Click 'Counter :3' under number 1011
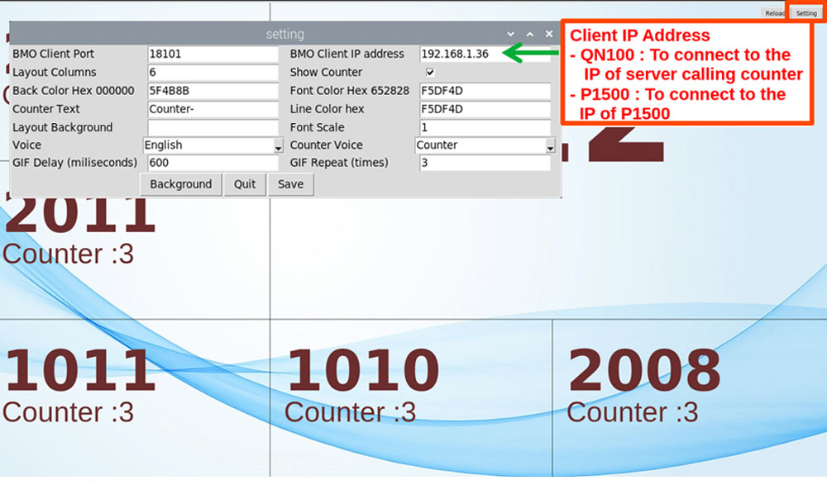 click(68, 412)
